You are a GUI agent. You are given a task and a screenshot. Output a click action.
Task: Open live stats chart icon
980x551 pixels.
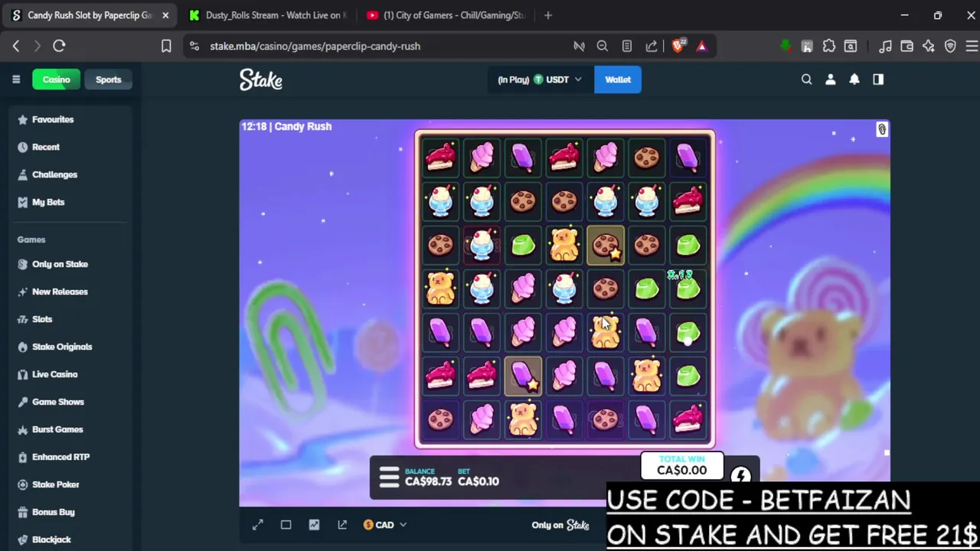[x=314, y=525]
